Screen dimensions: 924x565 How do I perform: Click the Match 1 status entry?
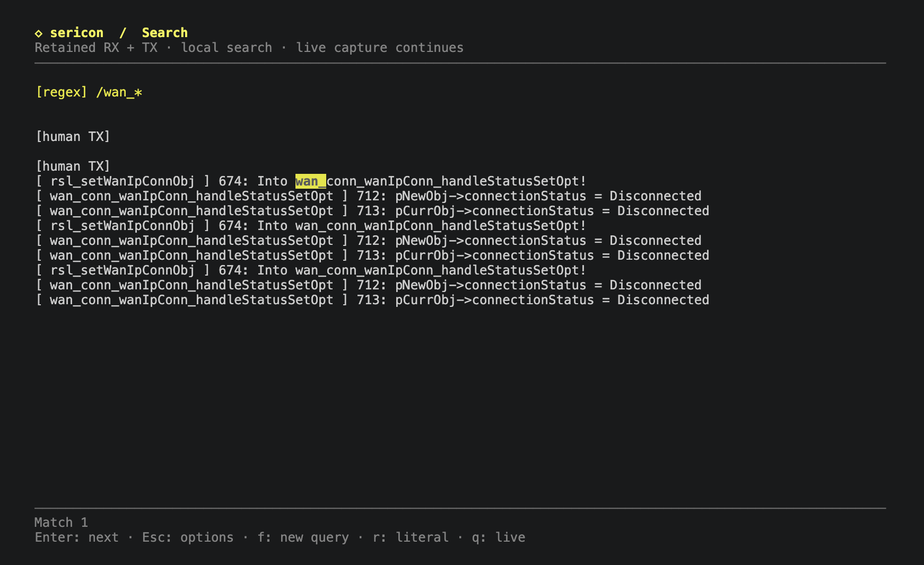click(x=62, y=523)
